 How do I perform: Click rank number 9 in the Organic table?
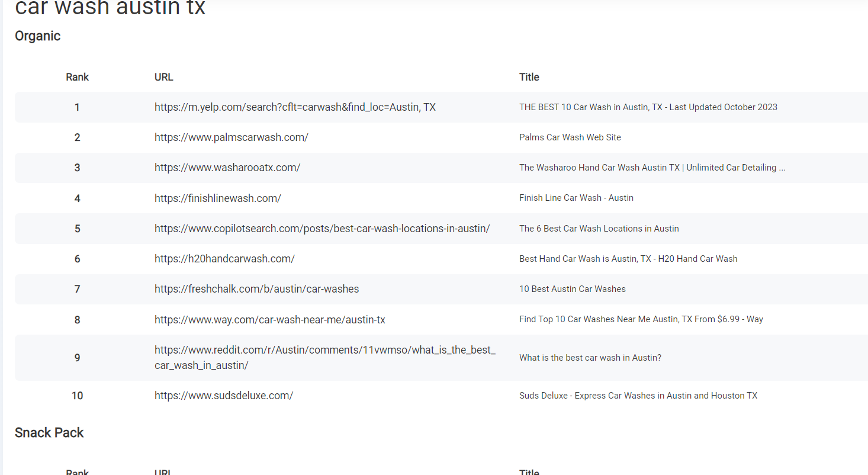pyautogui.click(x=78, y=358)
